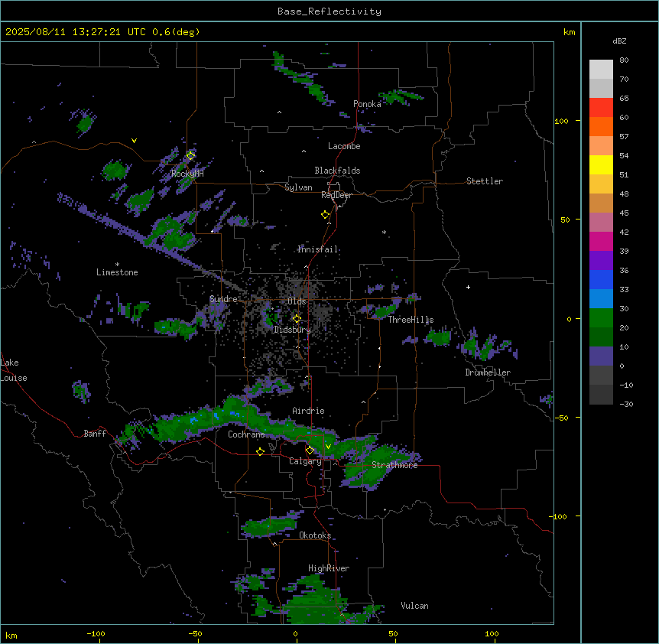Click the RockyMH label

(x=187, y=174)
